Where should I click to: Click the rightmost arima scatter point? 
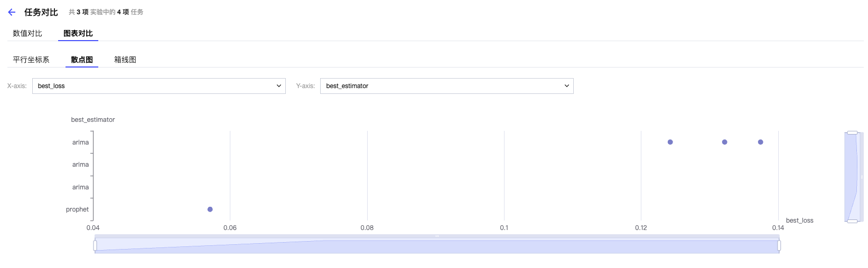[761, 142]
